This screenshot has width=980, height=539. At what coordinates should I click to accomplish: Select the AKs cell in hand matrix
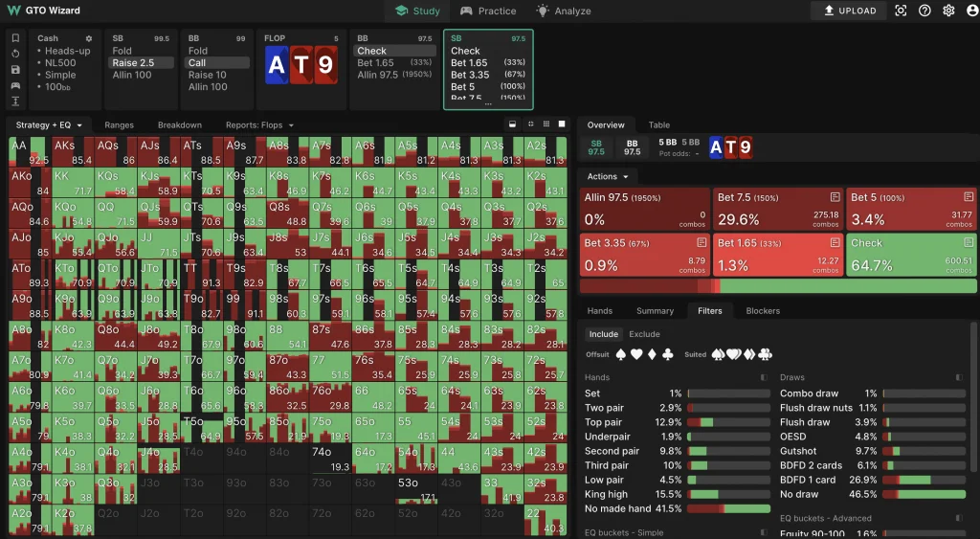pyautogui.click(x=73, y=152)
